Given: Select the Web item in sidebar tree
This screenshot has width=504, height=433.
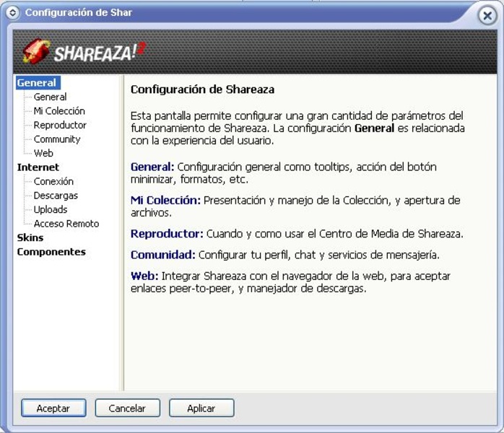Looking at the screenshot, I should pyautogui.click(x=43, y=153).
